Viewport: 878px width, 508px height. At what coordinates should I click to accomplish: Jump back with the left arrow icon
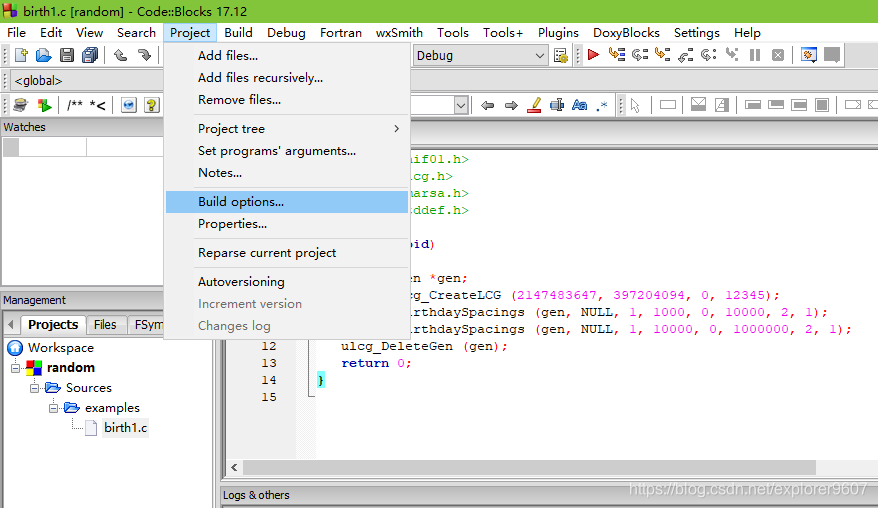pyautogui.click(x=488, y=105)
